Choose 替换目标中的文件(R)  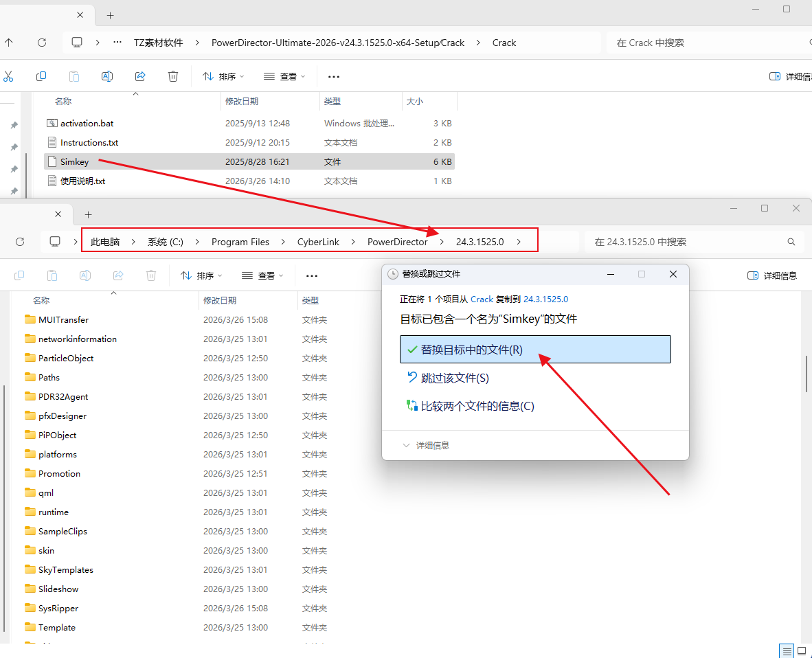coord(535,350)
